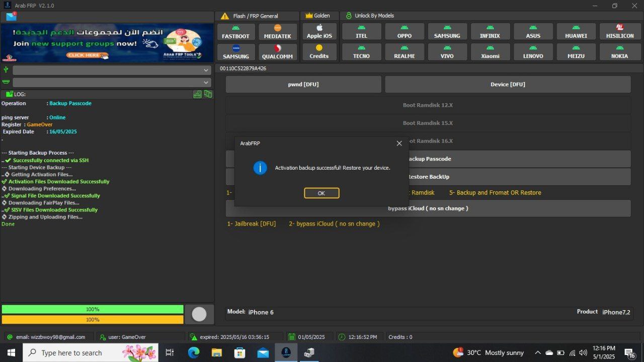This screenshot has height=362, width=644.
Task: Choose SAMSUNG under Unlock By Models
Action: click(447, 32)
